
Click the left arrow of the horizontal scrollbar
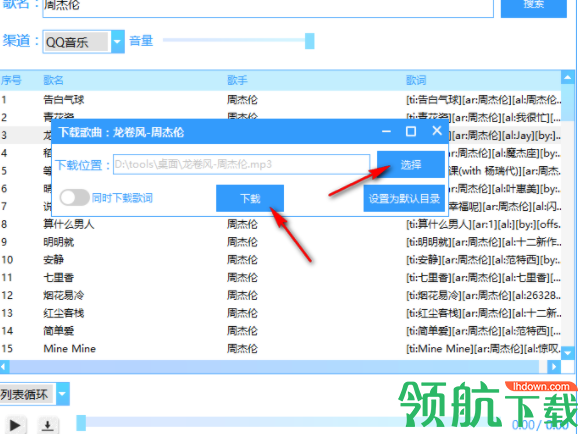4,367
